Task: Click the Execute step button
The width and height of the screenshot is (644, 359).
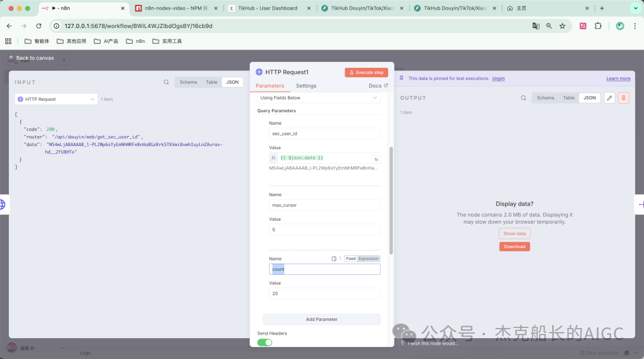Action: tap(366, 72)
